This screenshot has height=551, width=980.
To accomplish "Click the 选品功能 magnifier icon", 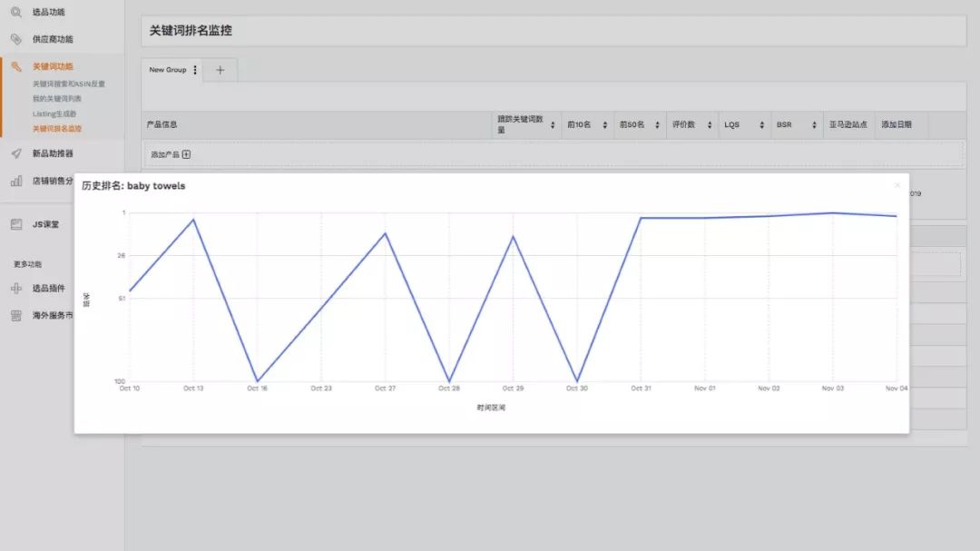I will [x=15, y=13].
